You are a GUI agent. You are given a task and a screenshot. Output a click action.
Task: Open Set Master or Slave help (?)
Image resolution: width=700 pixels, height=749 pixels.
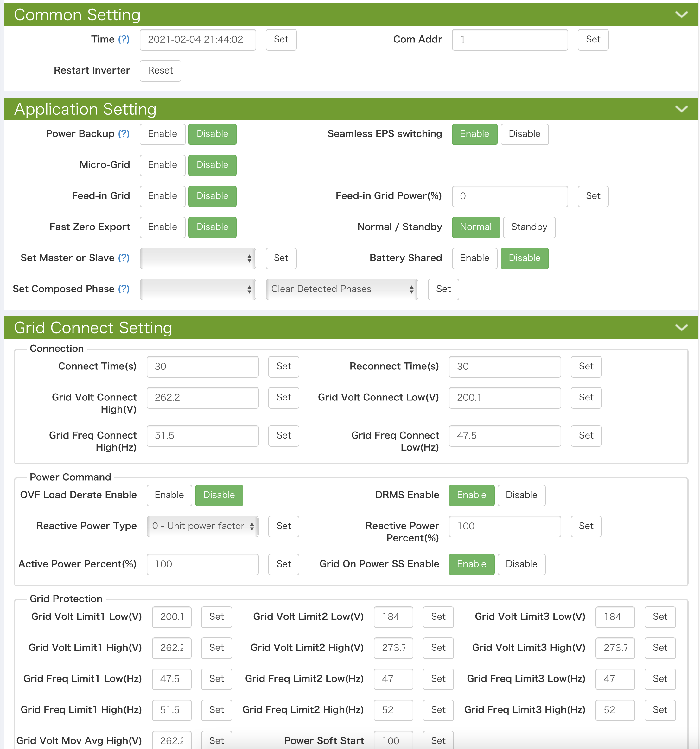[x=124, y=258]
